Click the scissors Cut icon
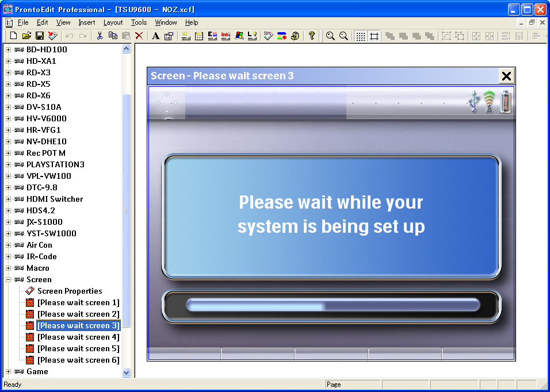550x392 pixels. [x=100, y=36]
